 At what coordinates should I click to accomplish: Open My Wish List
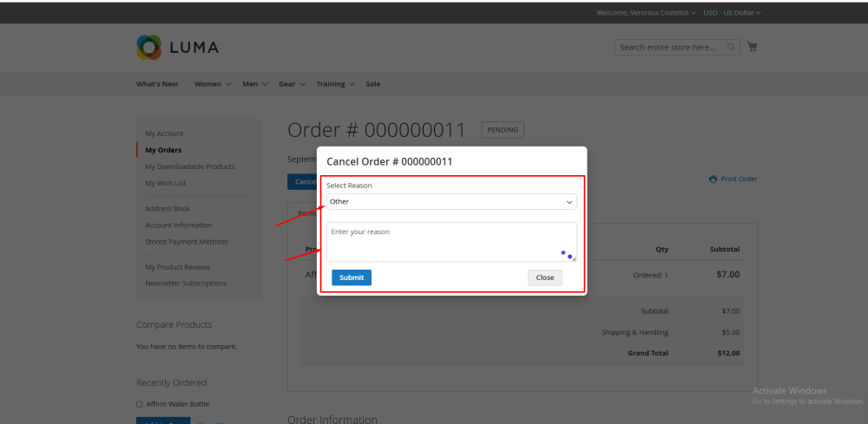click(x=166, y=183)
